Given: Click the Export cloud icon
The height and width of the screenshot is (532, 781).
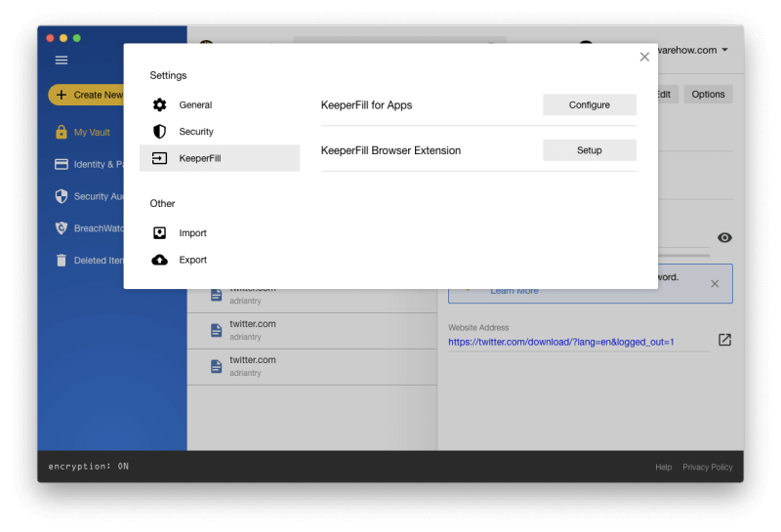Looking at the screenshot, I should click(159, 260).
